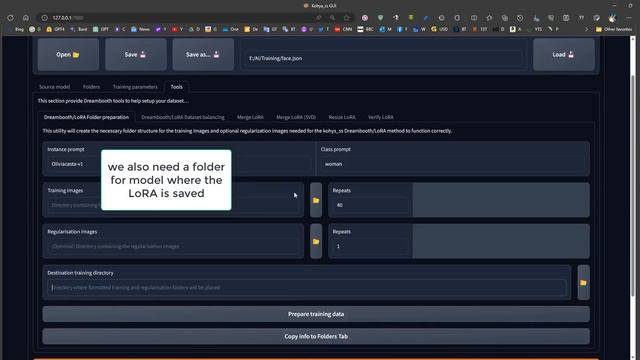The image size is (640, 360).
Task: Focus the configuration file path field
Action: (384, 58)
